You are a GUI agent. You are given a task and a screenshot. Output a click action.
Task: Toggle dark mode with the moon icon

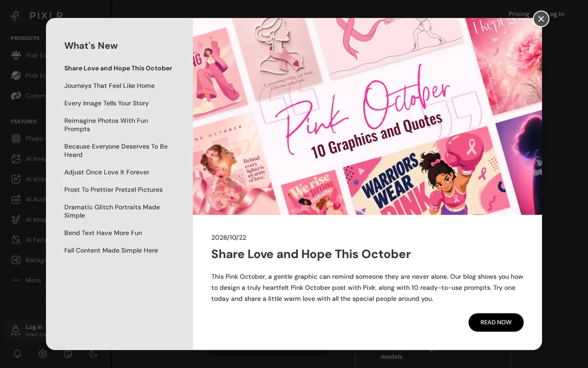coord(93,354)
